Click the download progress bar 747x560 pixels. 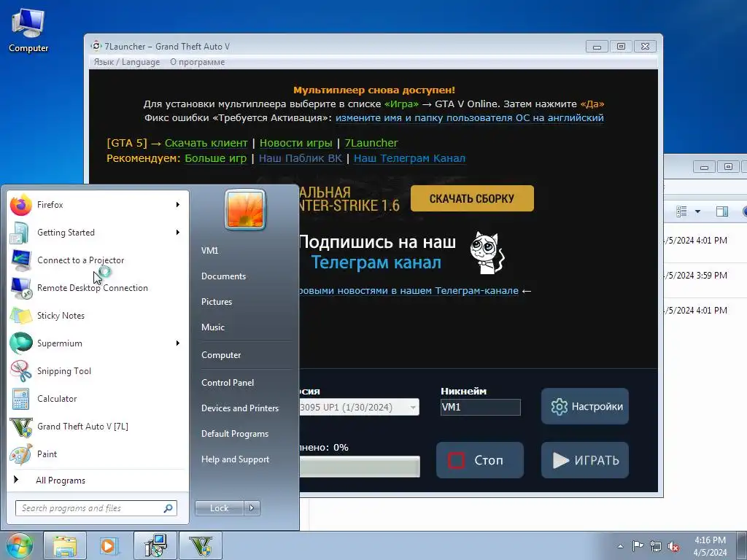[x=359, y=467]
